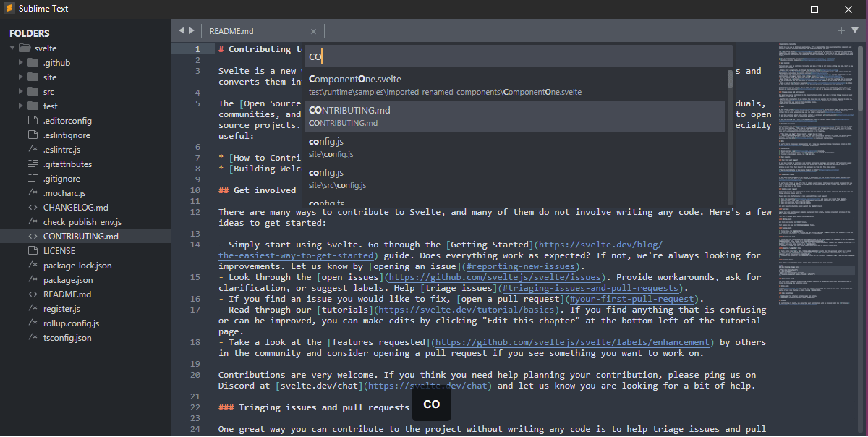868x437 pixels.
Task: Click the tsconfig.json code icon
Action: (x=33, y=338)
